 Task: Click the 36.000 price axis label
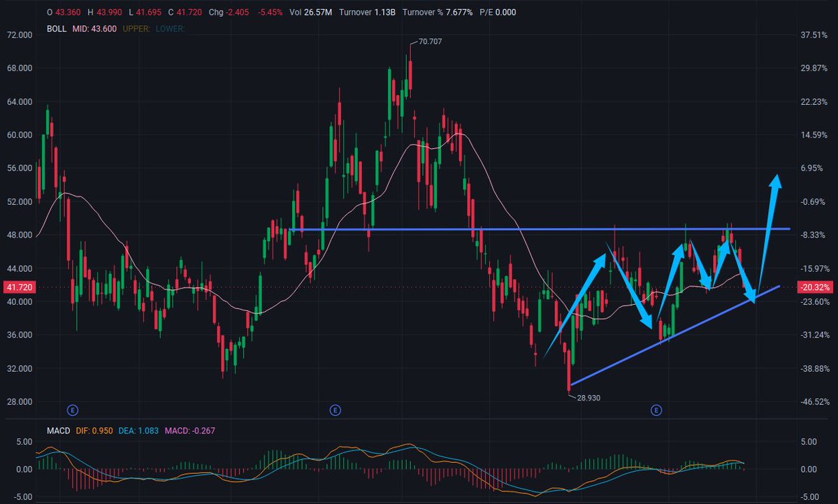(x=20, y=335)
